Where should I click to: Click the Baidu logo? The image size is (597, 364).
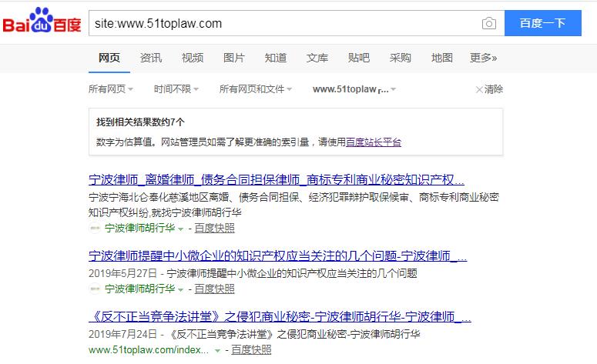(42, 21)
